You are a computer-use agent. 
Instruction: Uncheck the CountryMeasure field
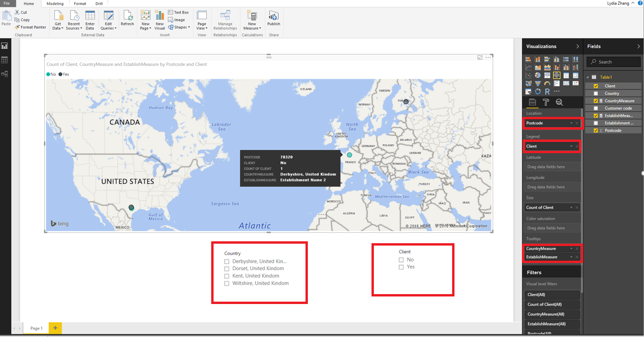coord(596,101)
